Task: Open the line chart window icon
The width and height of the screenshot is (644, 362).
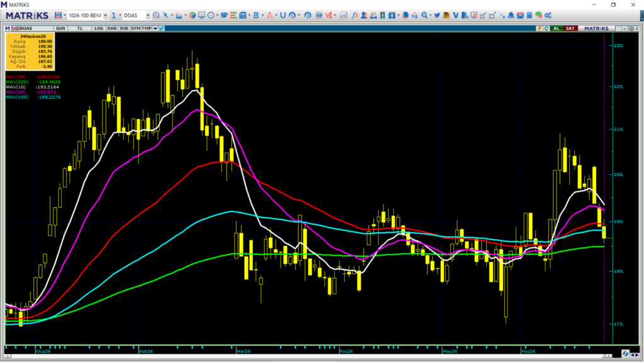Action: coord(343,15)
